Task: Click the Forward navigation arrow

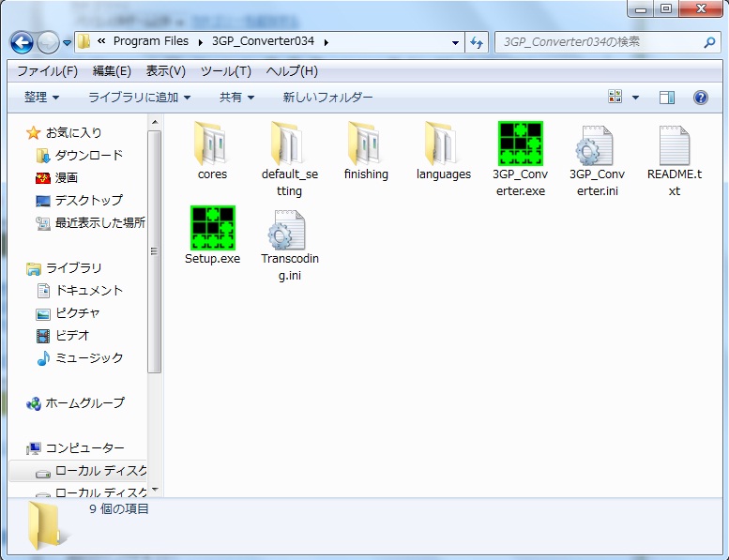Action: point(48,43)
